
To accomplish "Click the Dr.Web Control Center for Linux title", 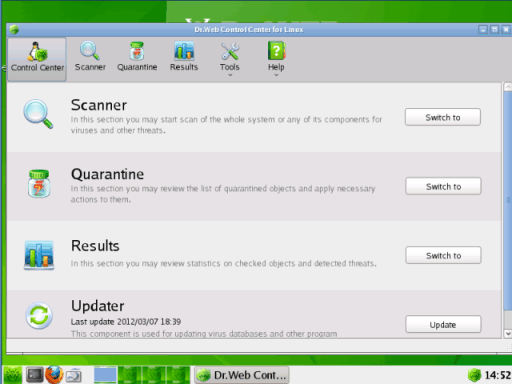I will 249,30.
